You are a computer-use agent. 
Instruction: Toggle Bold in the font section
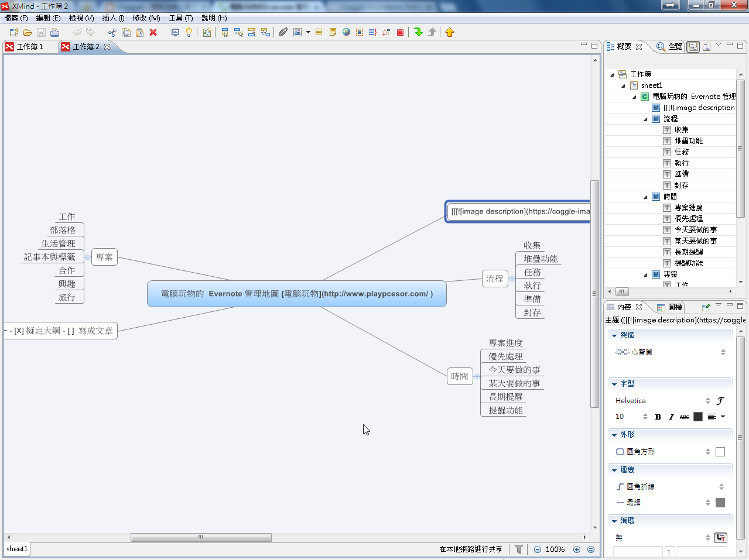658,417
